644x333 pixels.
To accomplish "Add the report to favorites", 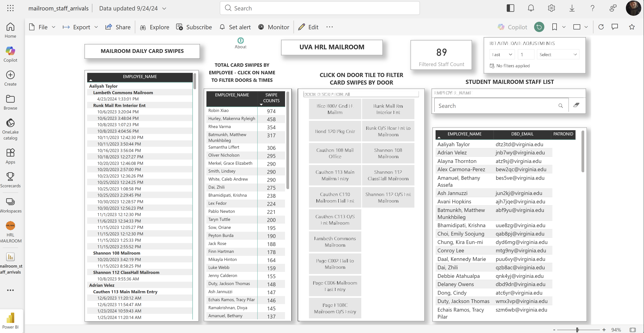I will click(x=632, y=27).
